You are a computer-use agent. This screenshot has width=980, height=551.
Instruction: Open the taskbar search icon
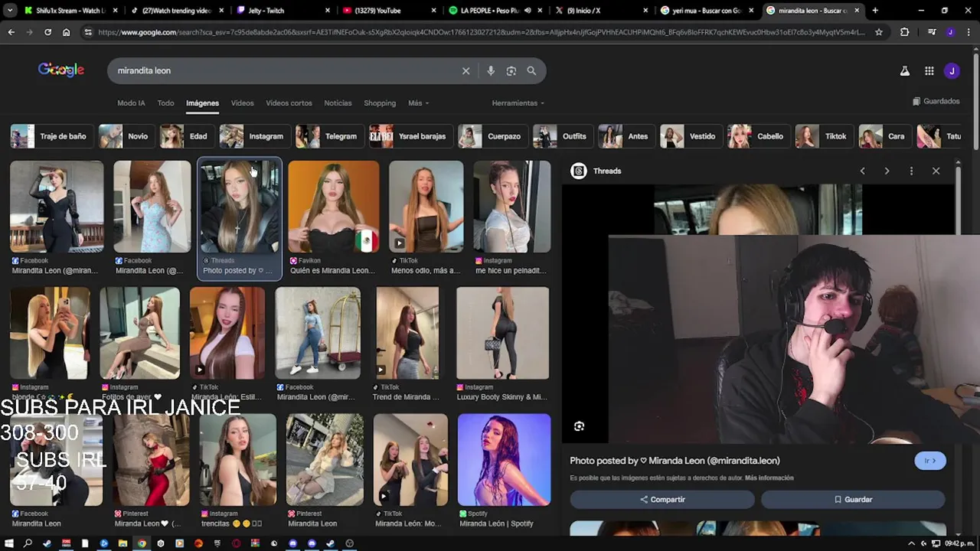(x=28, y=543)
